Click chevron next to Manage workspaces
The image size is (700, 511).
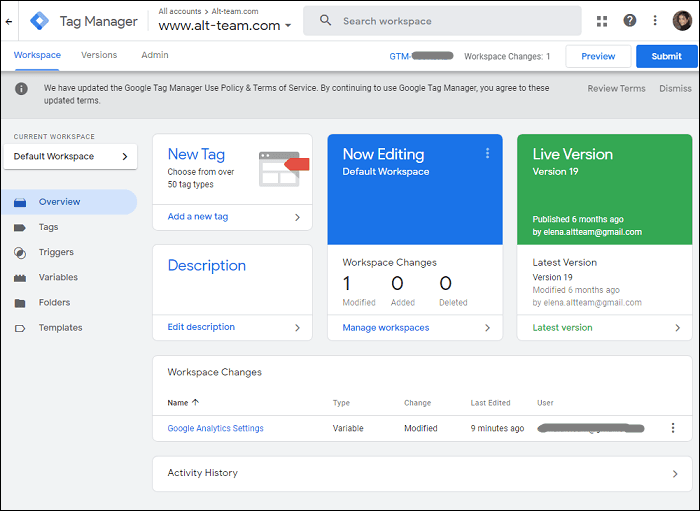(x=488, y=328)
